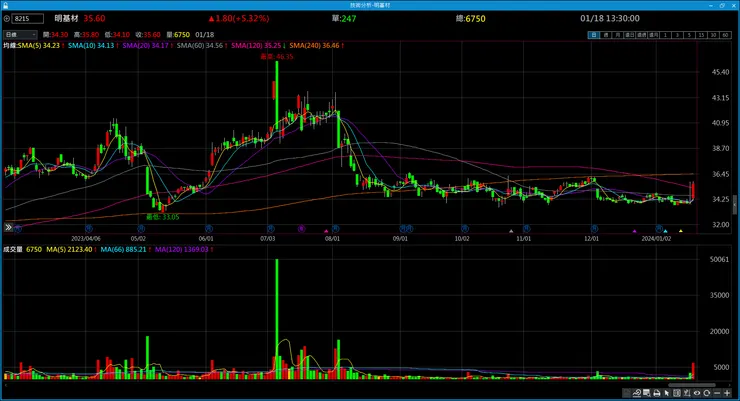The height and width of the screenshot is (401, 740).
Task: Choose the 30-minute period button
Action: click(x=713, y=35)
